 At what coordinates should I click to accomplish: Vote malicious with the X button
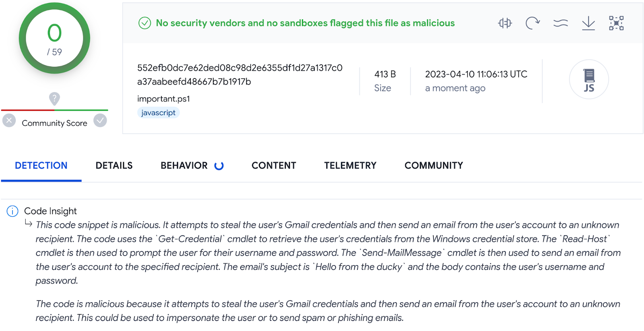click(9, 120)
